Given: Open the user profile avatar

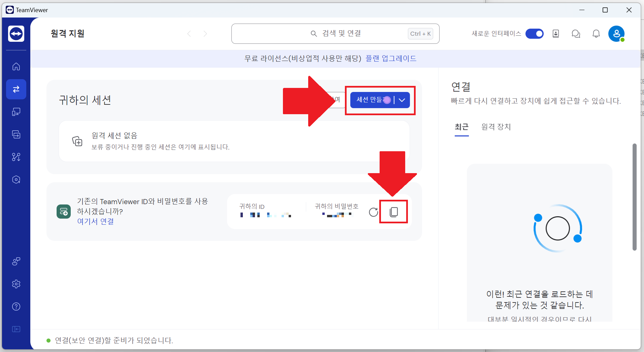Looking at the screenshot, I should pyautogui.click(x=616, y=34).
